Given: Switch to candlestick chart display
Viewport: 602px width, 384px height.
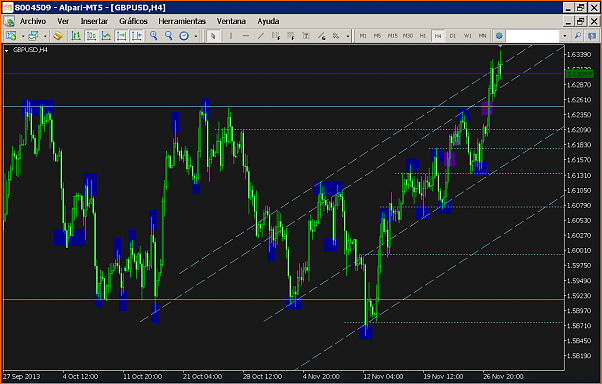Looking at the screenshot, I should coord(91,36).
